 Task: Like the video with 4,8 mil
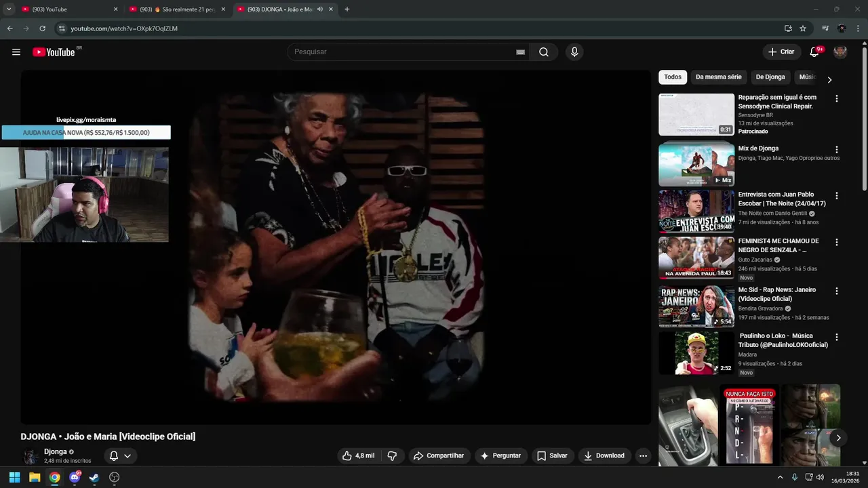tap(358, 455)
